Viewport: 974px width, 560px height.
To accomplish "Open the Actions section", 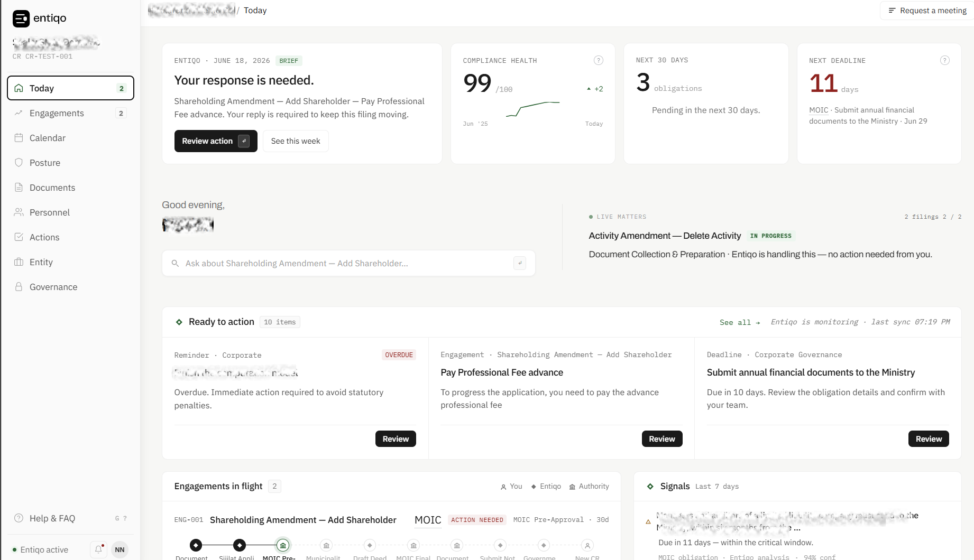I will tap(70, 237).
